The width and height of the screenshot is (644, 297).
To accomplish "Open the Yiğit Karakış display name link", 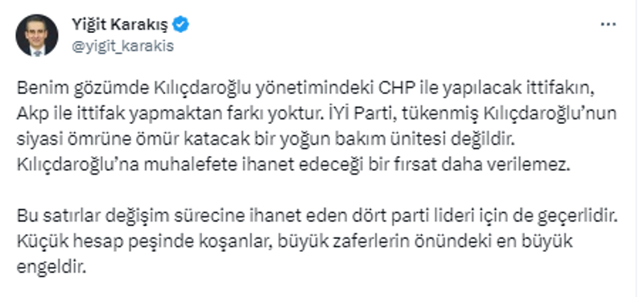I will pyautogui.click(x=120, y=25).
